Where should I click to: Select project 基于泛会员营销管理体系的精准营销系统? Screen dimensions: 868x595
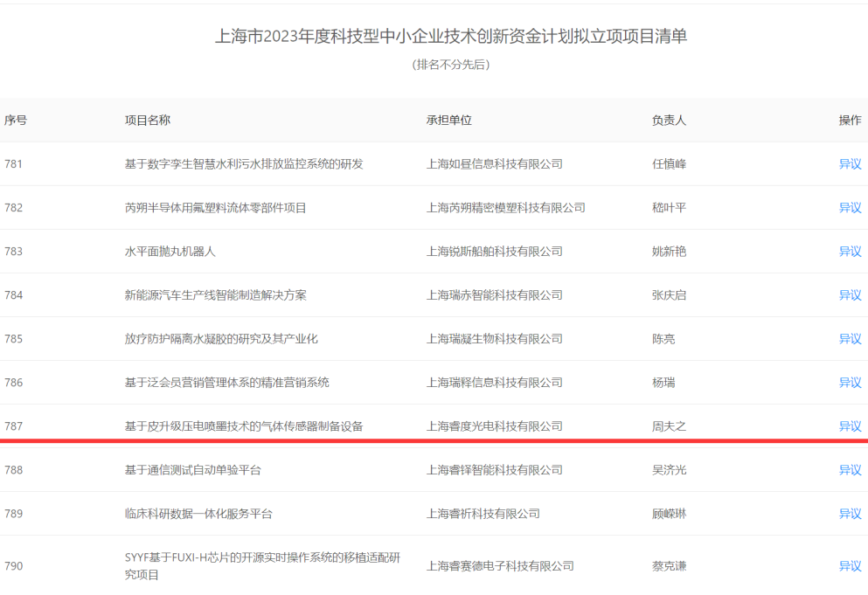coord(227,383)
